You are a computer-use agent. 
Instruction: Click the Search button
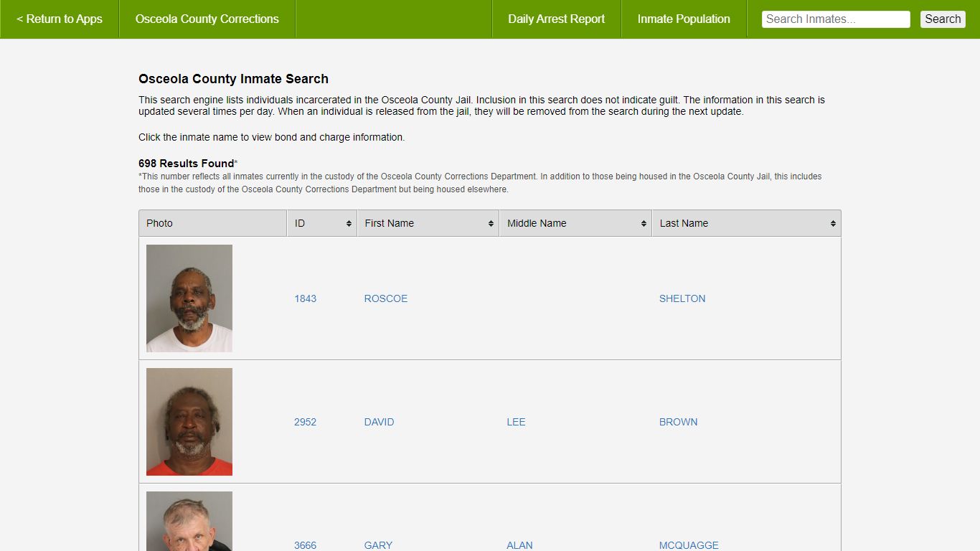tap(943, 19)
